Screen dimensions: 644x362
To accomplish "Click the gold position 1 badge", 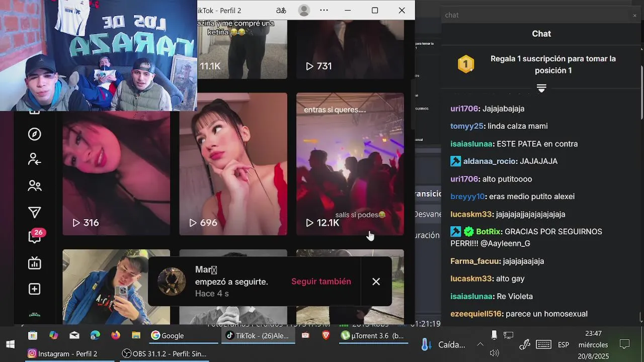I will tap(466, 64).
